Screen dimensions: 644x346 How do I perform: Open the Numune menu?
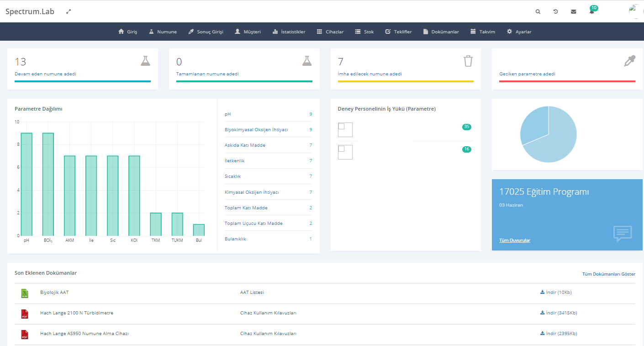tap(163, 32)
